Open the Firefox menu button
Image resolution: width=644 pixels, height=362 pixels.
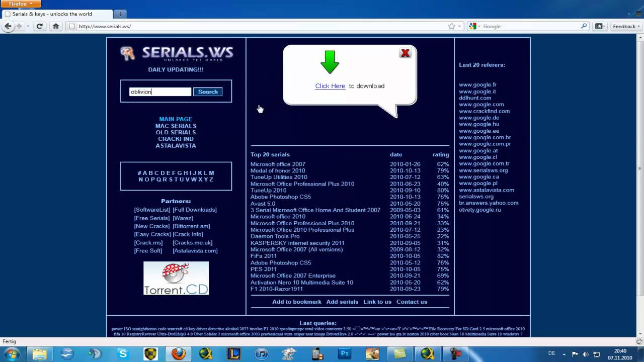point(20,4)
